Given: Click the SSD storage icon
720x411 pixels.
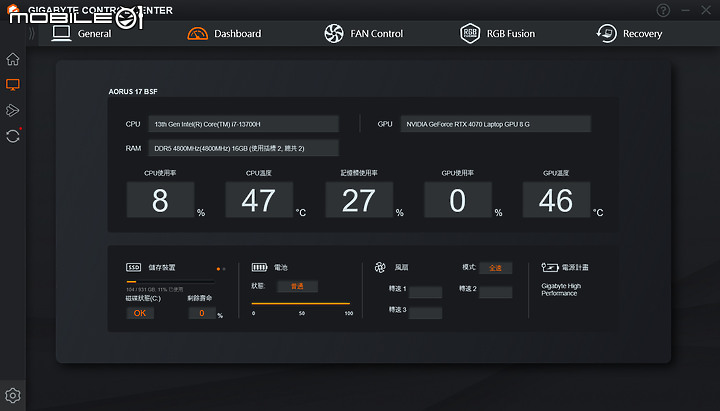Looking at the screenshot, I should point(134,267).
